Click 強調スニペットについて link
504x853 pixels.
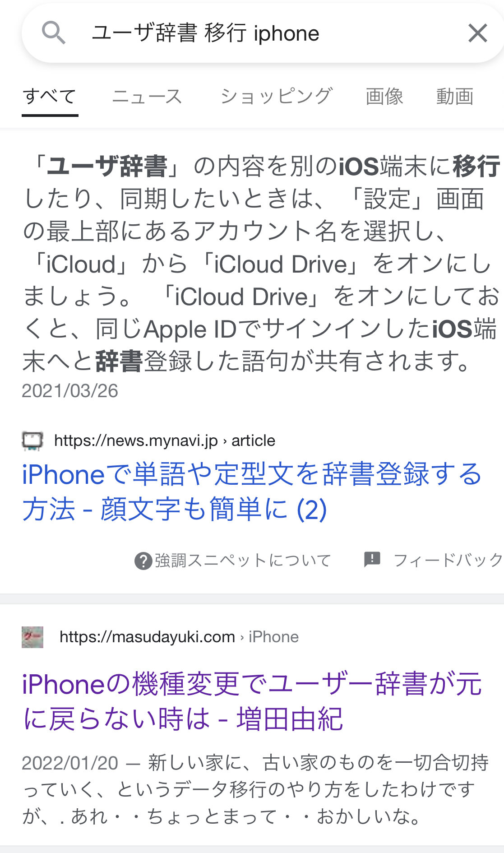[x=243, y=561]
